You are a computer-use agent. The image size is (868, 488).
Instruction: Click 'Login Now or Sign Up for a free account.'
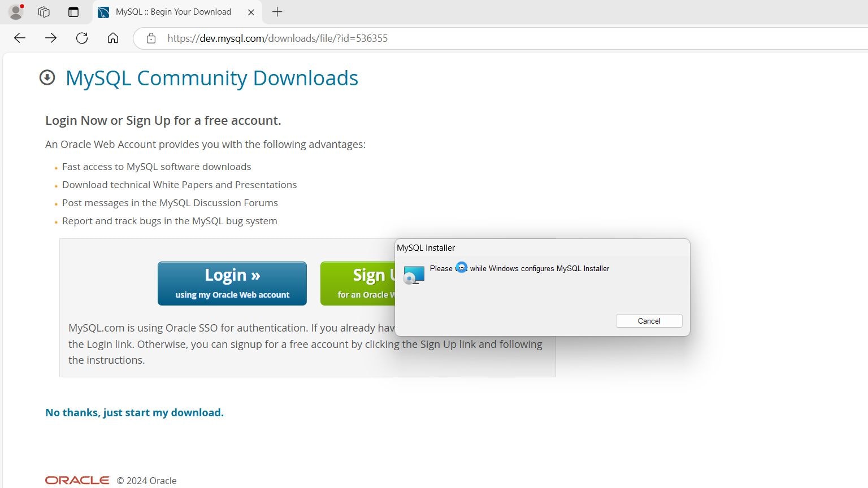163,120
